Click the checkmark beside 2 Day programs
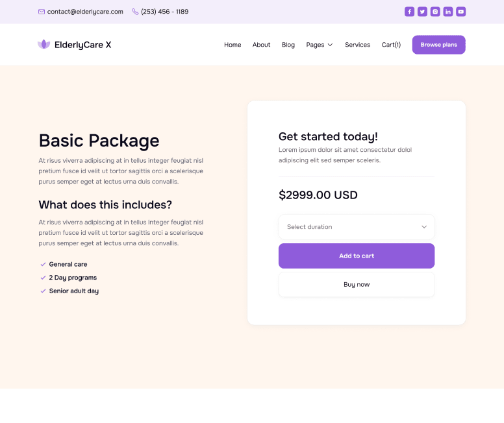 point(43,278)
